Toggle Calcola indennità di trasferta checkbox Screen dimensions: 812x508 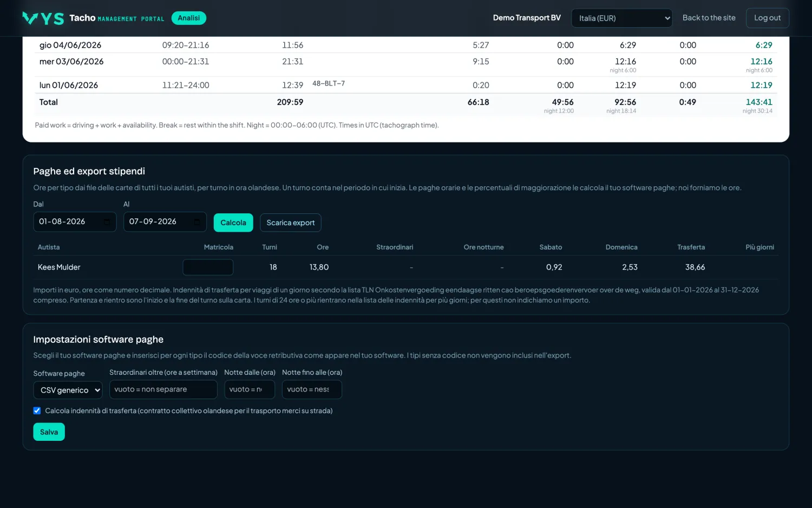coord(37,411)
